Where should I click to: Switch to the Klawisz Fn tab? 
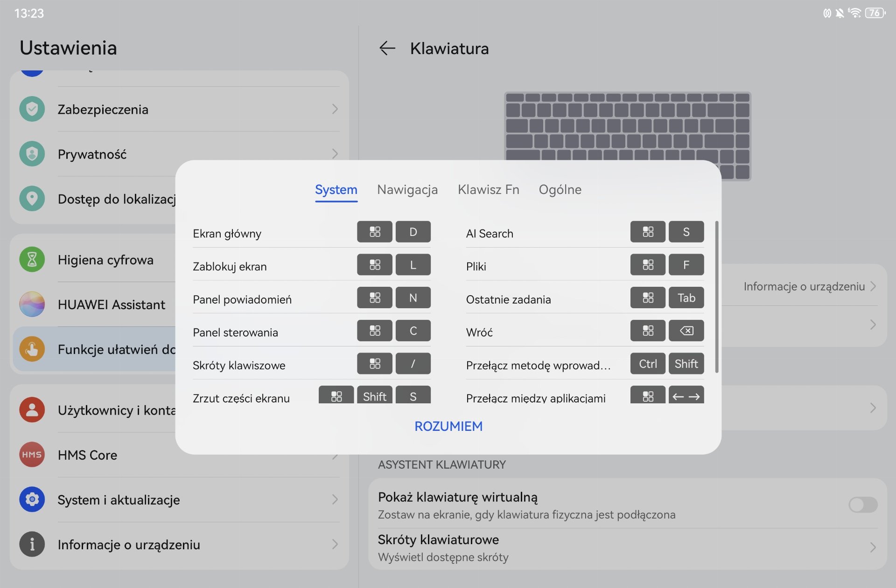tap(488, 189)
